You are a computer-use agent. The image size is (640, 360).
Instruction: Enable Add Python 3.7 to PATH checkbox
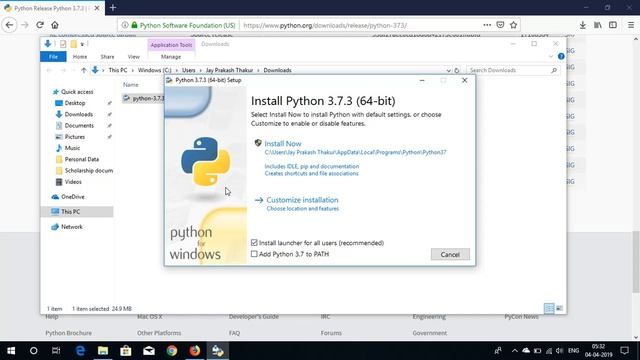pos(254,254)
